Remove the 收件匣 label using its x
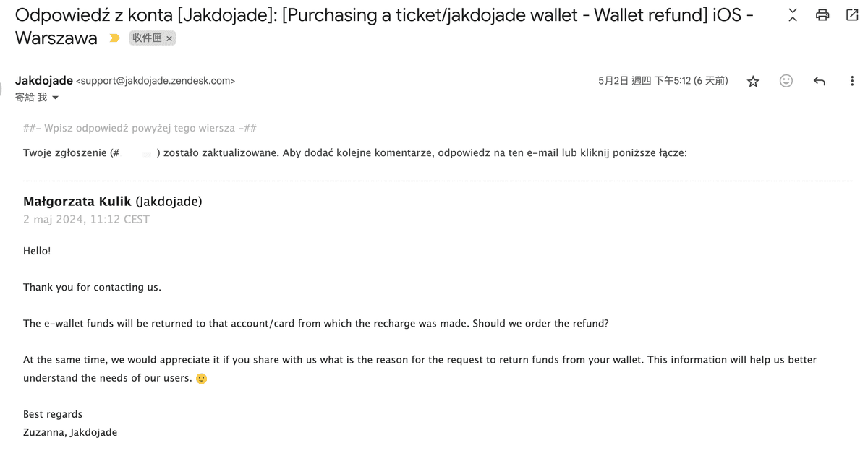 pos(169,39)
